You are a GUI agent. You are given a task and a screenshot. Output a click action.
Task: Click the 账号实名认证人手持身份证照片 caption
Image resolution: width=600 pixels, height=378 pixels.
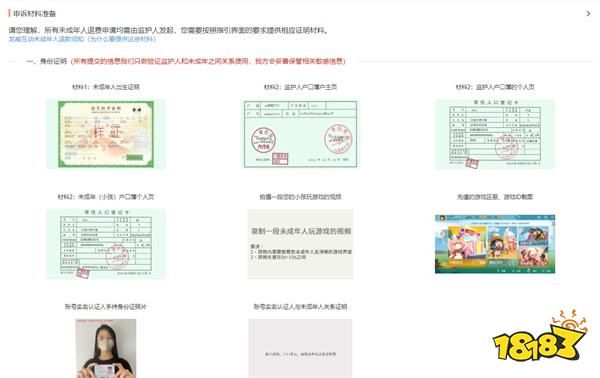[x=106, y=306]
